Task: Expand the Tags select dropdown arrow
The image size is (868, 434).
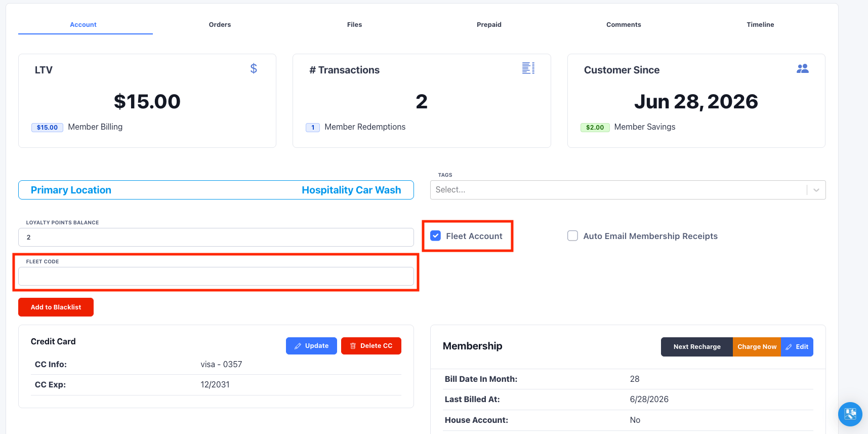Action: pyautogui.click(x=816, y=190)
